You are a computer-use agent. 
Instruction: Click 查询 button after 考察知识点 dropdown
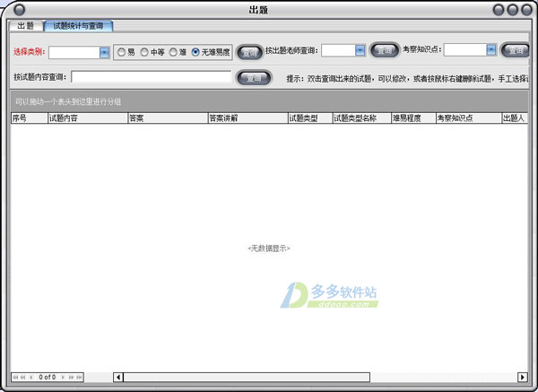[515, 51]
